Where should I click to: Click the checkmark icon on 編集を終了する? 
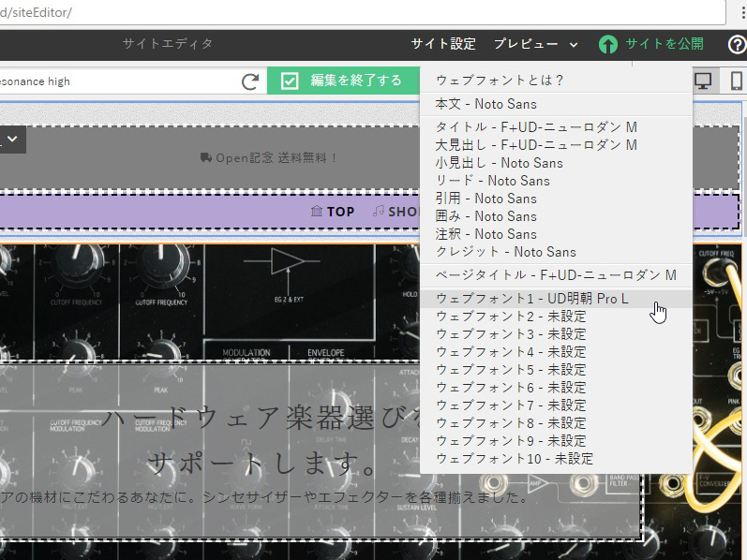[x=290, y=81]
